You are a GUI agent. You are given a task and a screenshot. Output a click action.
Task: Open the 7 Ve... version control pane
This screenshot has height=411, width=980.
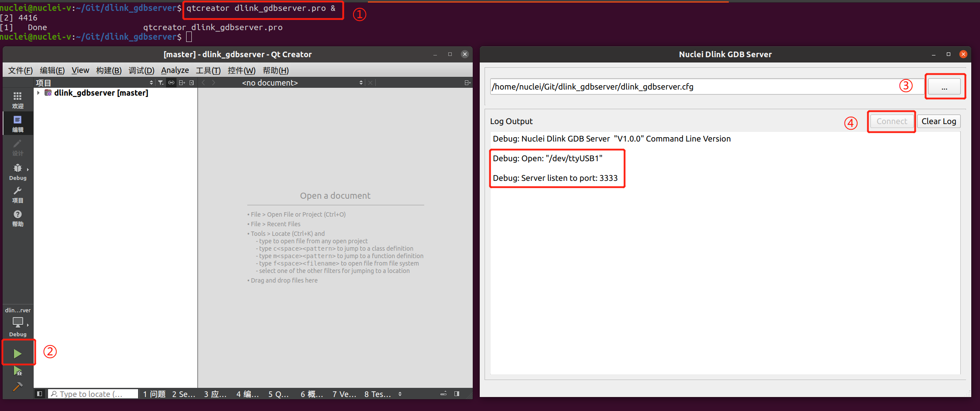click(344, 394)
